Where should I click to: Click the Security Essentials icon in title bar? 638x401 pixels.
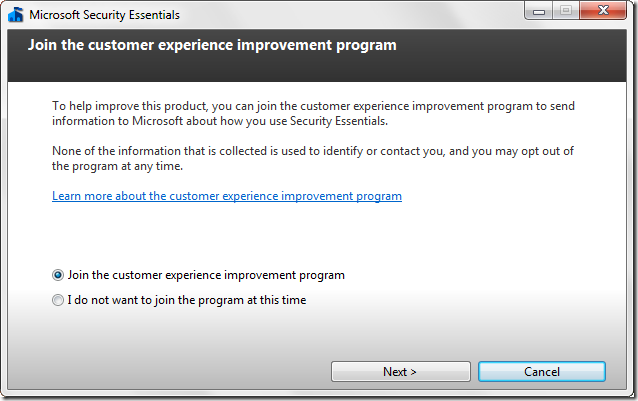point(15,15)
